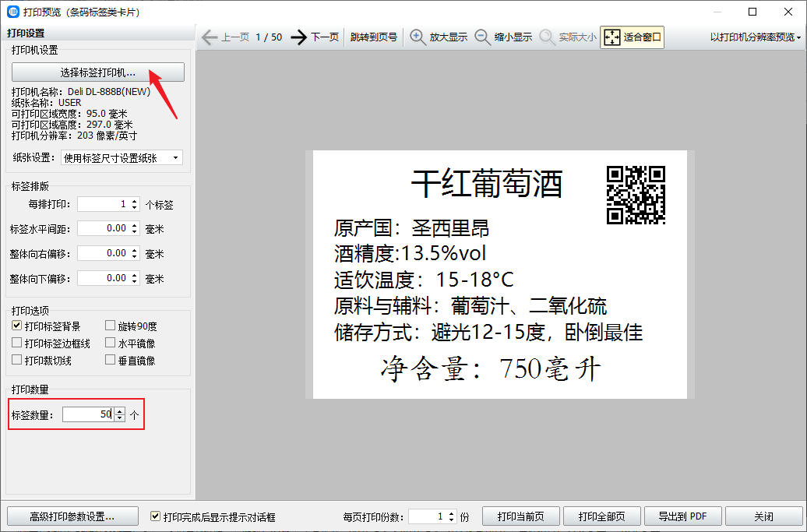Image resolution: width=807 pixels, height=532 pixels.
Task: Zoom in with magnifier plus icon
Action: (418, 37)
